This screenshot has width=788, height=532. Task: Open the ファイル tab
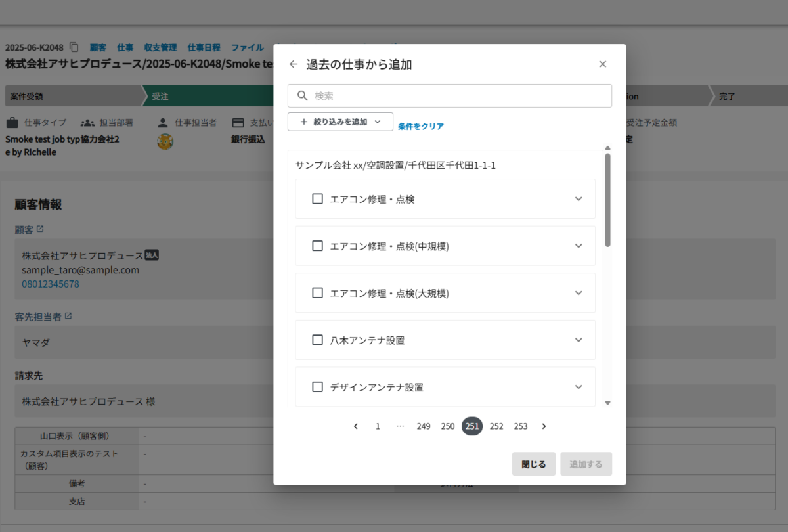[x=248, y=47]
